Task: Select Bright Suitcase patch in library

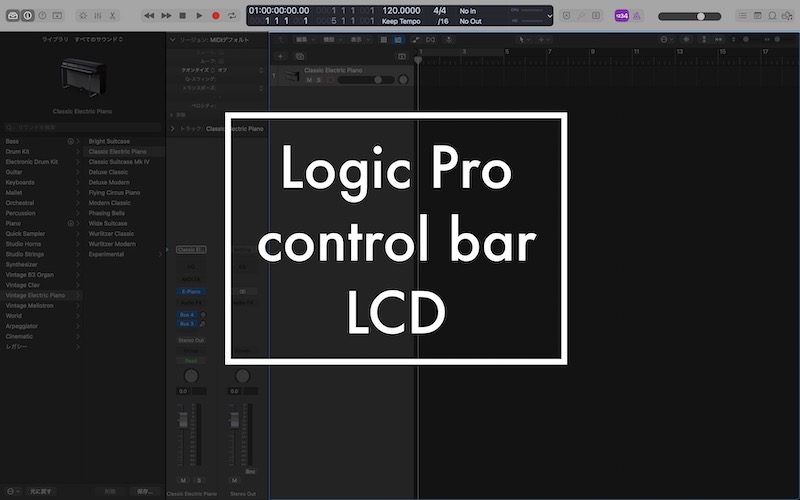Action: (109, 141)
